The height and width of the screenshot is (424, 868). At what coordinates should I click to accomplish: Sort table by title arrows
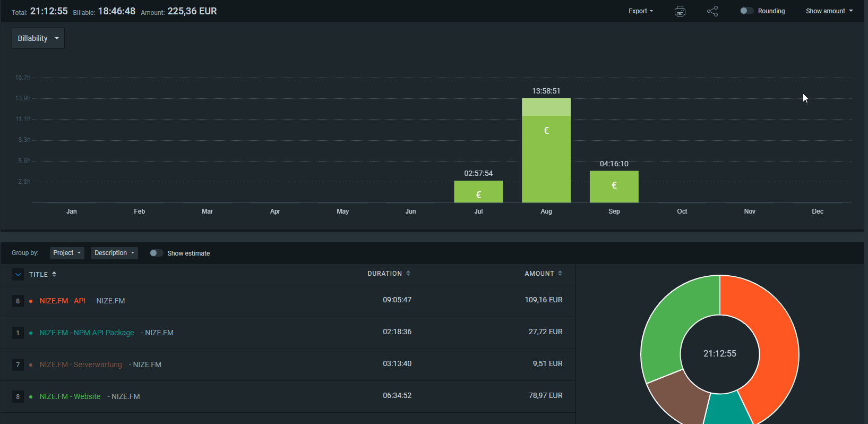coord(54,274)
